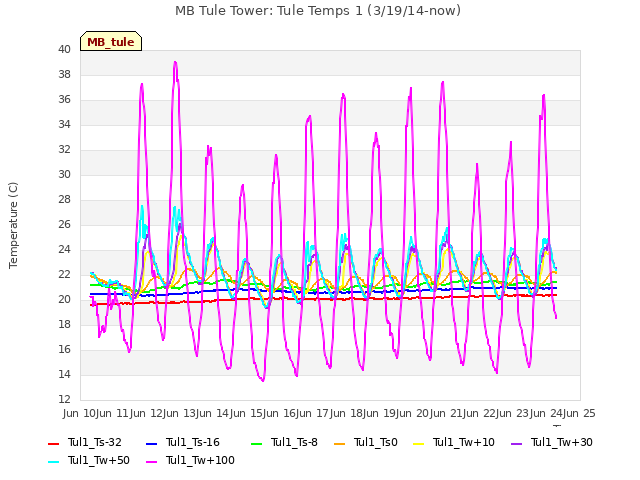Click the 14 value on y-axis
The height and width of the screenshot is (480, 640).
pyautogui.click(x=64, y=375)
